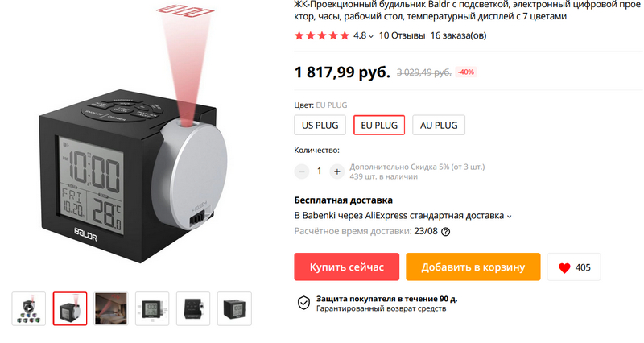Click the buyer protection shield icon
Image resolution: width=644 pixels, height=343 pixels.
[x=303, y=304]
